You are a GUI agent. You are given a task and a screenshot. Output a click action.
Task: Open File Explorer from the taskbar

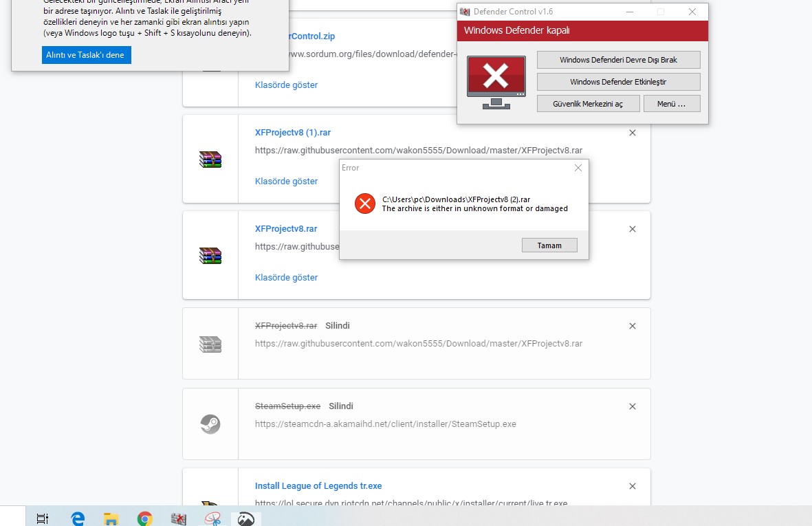111,518
